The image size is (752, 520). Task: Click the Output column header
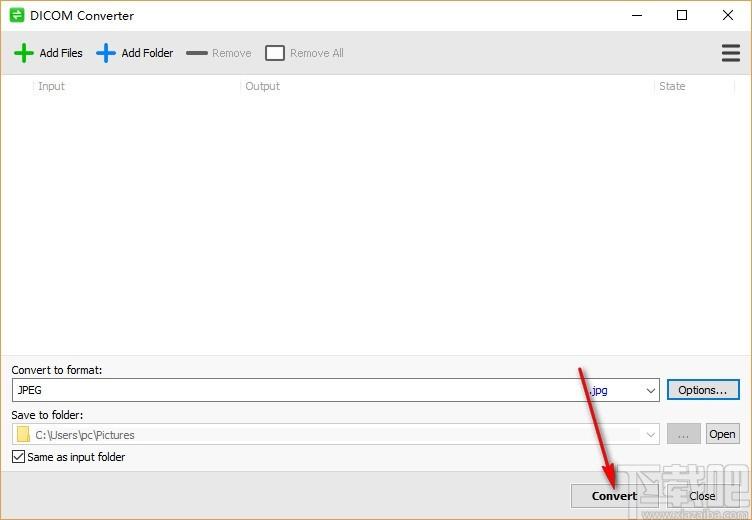tap(262, 86)
